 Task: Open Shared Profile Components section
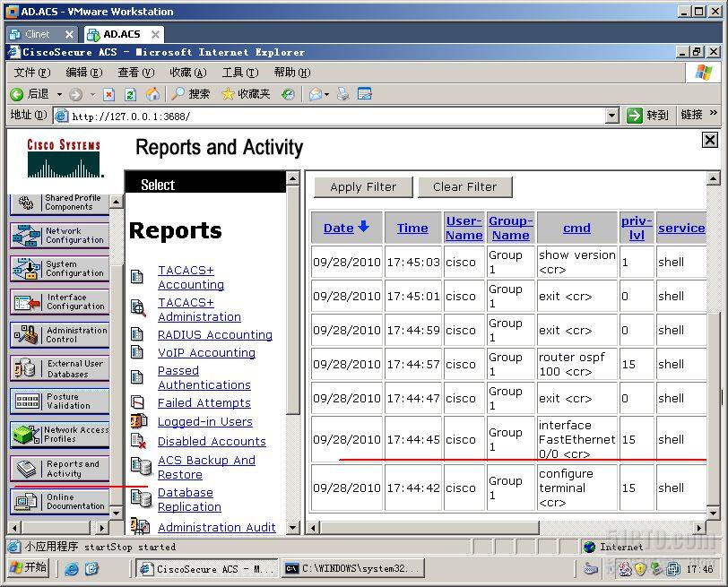coord(59,203)
